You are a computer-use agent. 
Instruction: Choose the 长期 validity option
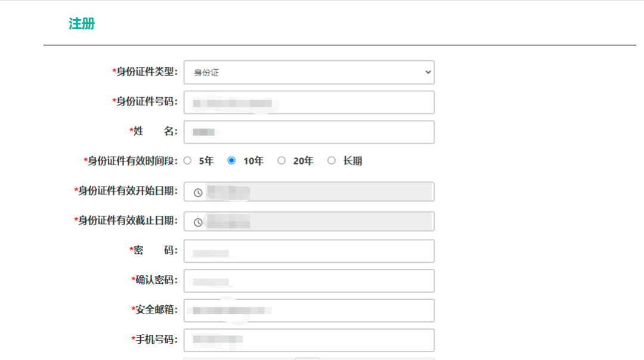[x=332, y=160]
